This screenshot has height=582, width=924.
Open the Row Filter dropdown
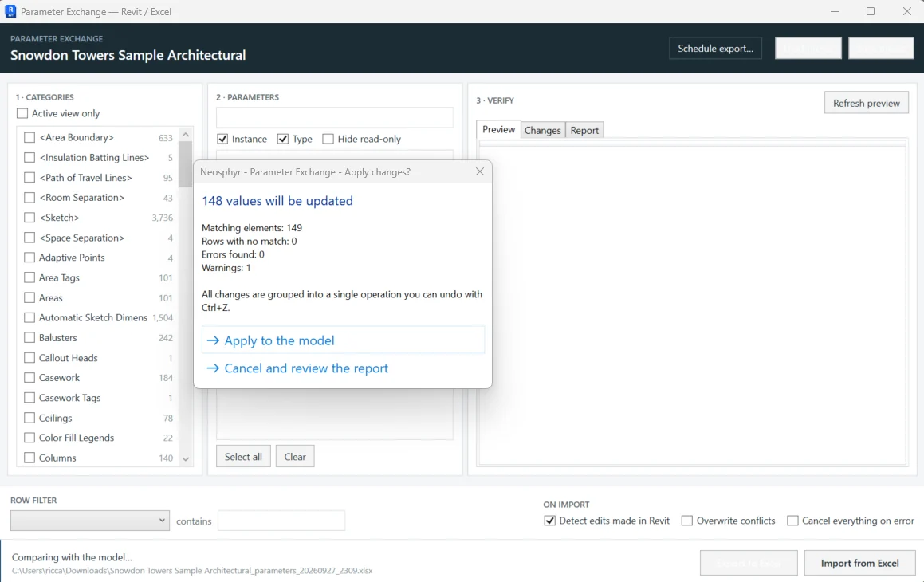pos(90,521)
